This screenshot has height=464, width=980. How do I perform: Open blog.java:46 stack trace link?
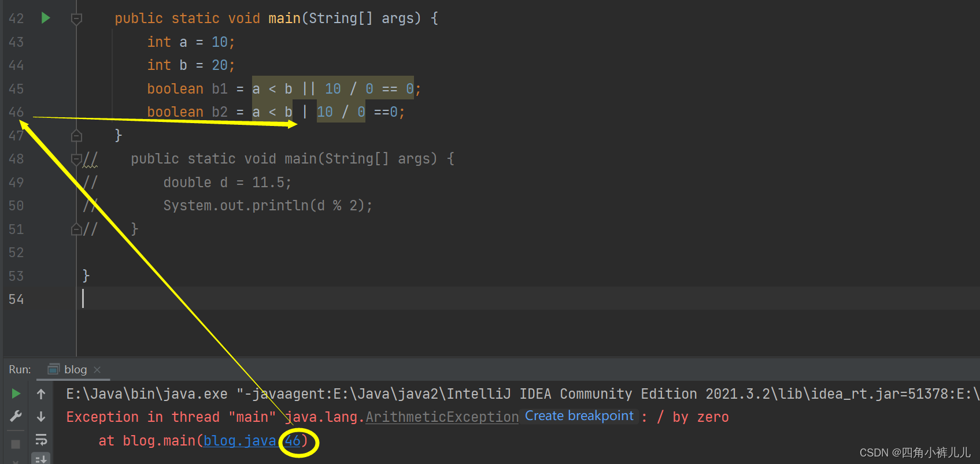(252, 440)
